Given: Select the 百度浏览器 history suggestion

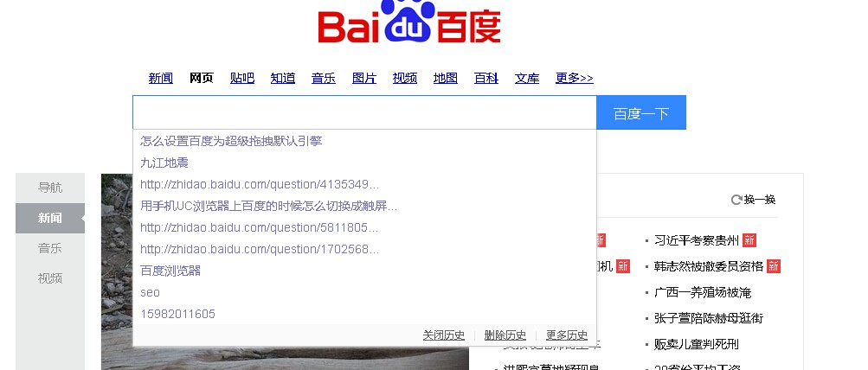Looking at the screenshot, I should [364, 271].
